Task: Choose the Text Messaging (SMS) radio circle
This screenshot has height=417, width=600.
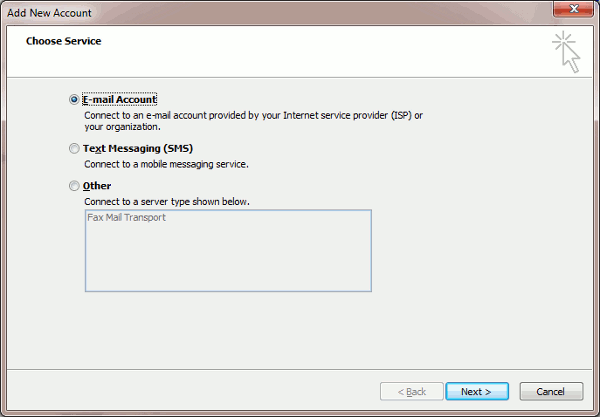Action: tap(74, 149)
